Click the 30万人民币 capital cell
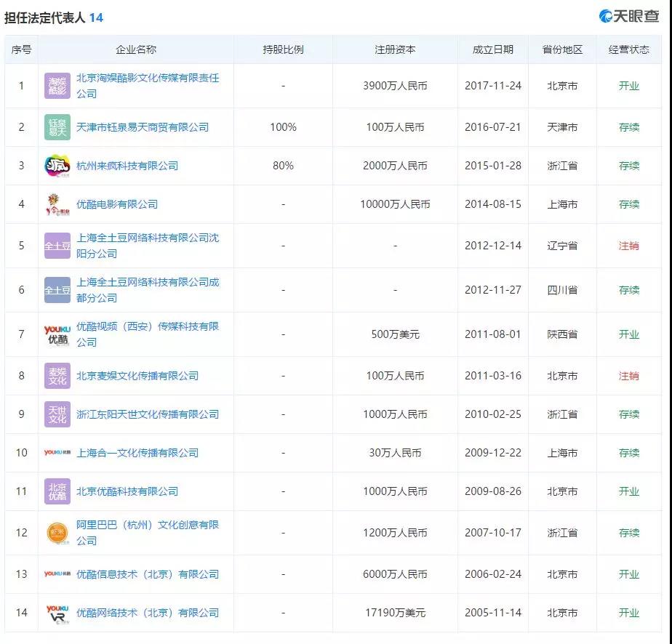Screen dimensions: 672x644 click(395, 453)
